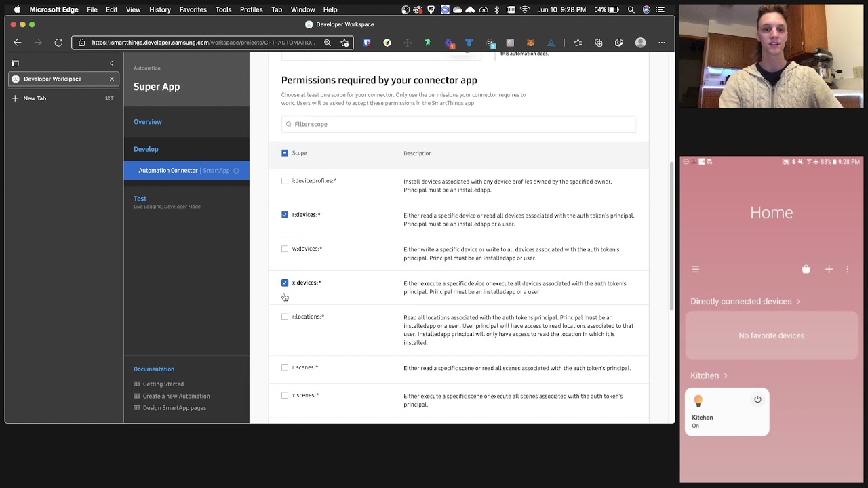Open Edge Collections toolbar icon
This screenshot has width=868, height=488.
(598, 43)
